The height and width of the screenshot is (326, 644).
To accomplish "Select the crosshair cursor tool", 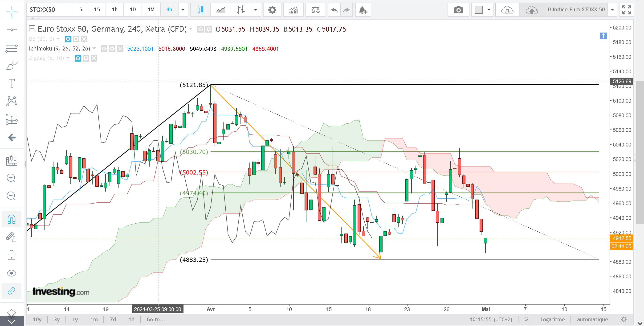I will coord(12,12).
